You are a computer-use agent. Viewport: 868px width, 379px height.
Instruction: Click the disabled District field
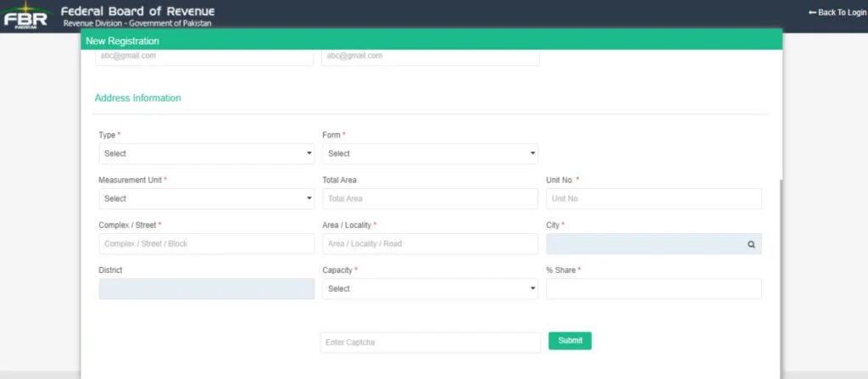pos(207,288)
